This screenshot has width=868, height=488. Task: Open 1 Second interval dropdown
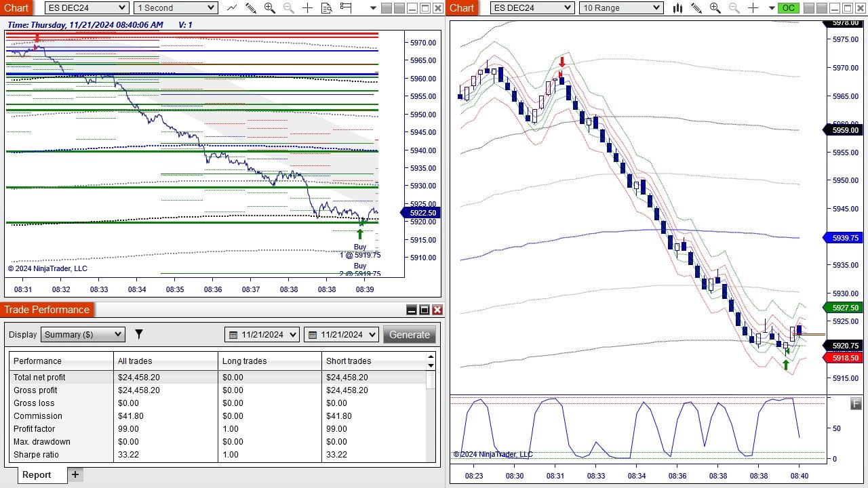point(176,7)
